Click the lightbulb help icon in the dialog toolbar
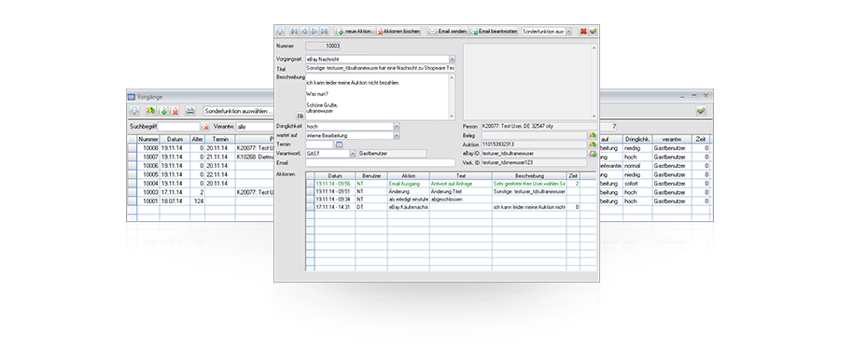Image resolution: width=868 pixels, height=359 pixels. 280,32
